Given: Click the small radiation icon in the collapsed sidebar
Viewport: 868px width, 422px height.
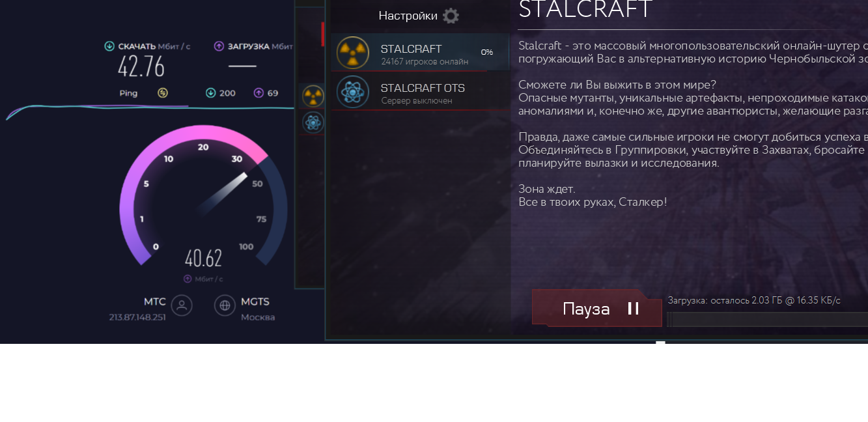Looking at the screenshot, I should tap(313, 96).
